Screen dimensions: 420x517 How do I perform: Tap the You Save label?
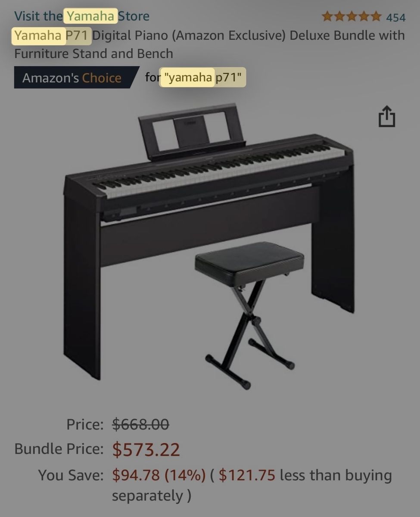click(71, 476)
